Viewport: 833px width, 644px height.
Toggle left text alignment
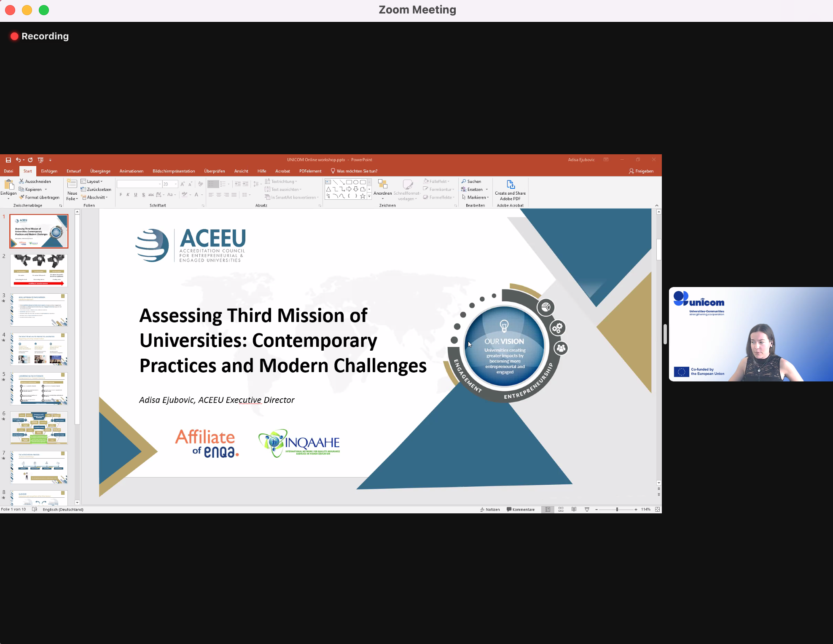(211, 195)
